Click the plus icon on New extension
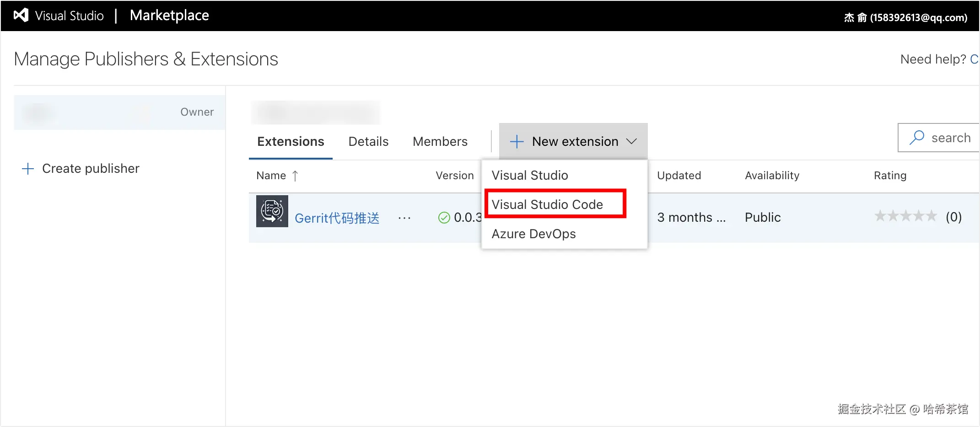980x427 pixels. [517, 142]
